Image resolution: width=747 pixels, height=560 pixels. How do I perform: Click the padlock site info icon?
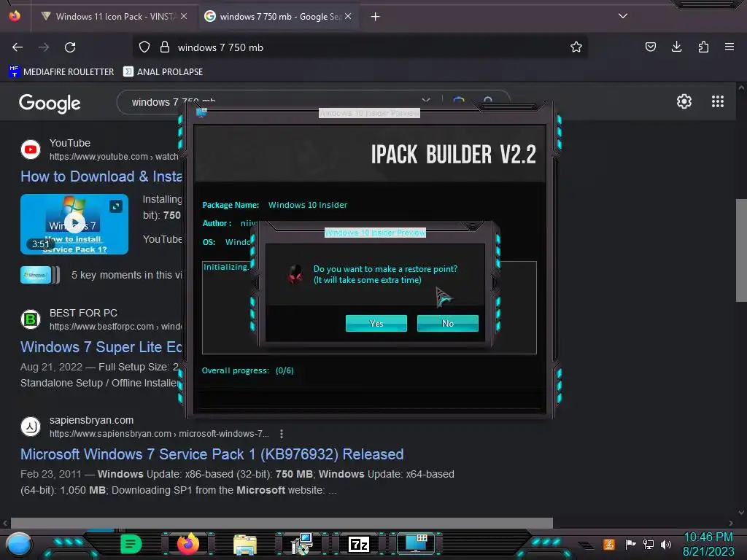[x=165, y=47]
